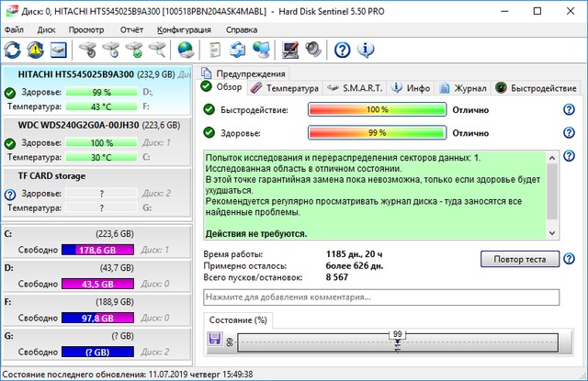Screen dimensions: 588x381
Task: Open the Отчёт menu
Action: (x=131, y=29)
